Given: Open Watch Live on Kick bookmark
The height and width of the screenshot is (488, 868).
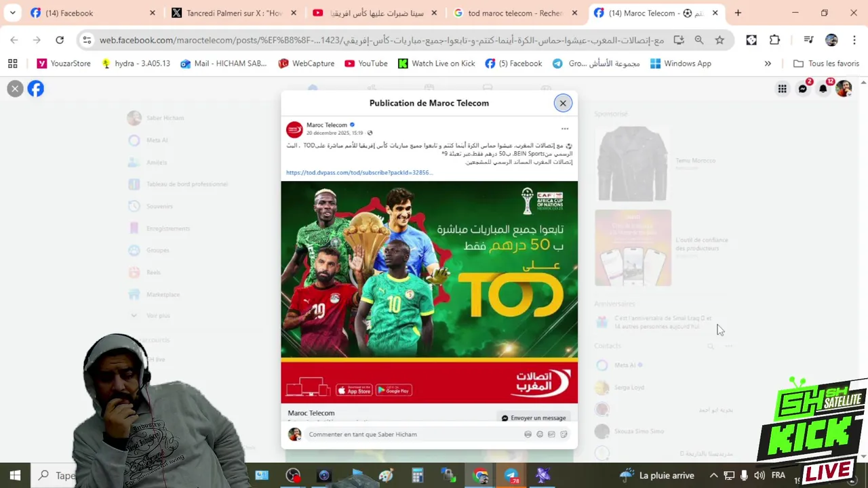Looking at the screenshot, I should [436, 64].
